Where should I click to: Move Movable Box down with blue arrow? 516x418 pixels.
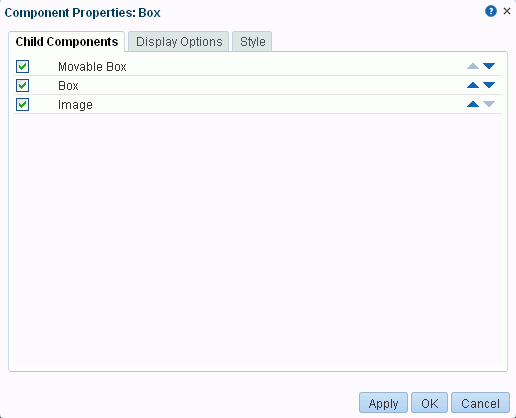(489, 66)
